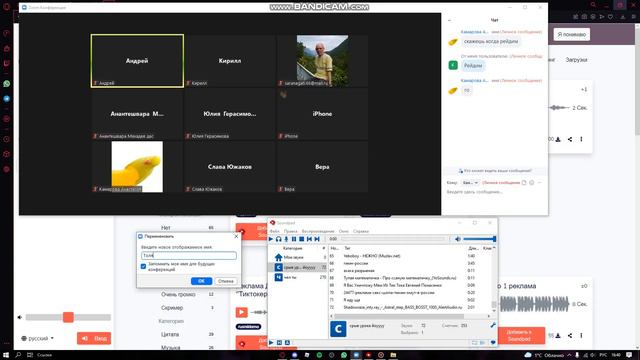Stop playback in Soundpad toolbar
Image resolution: width=640 pixels, height=360 pixels.
[x=302, y=239]
